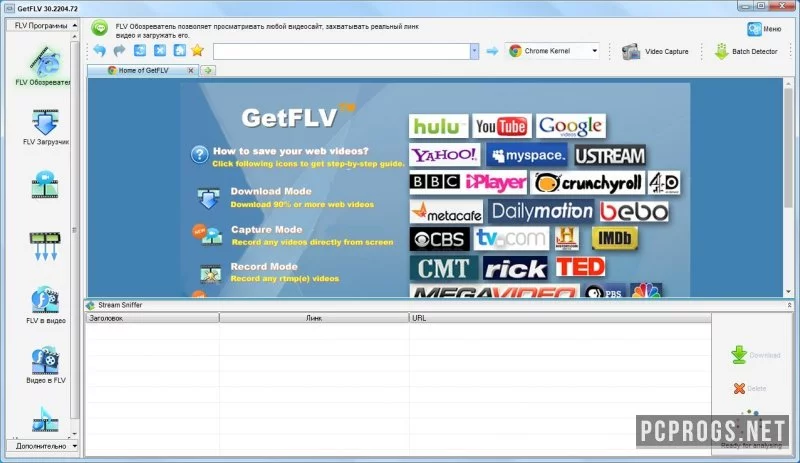Screen dimensions: 800x463
Task: Expand the FLV Программы panel header
Action: click(x=42, y=25)
